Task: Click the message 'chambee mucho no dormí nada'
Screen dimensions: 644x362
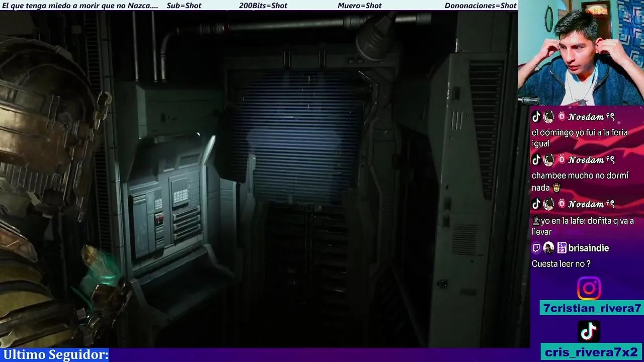Action: tap(580, 182)
